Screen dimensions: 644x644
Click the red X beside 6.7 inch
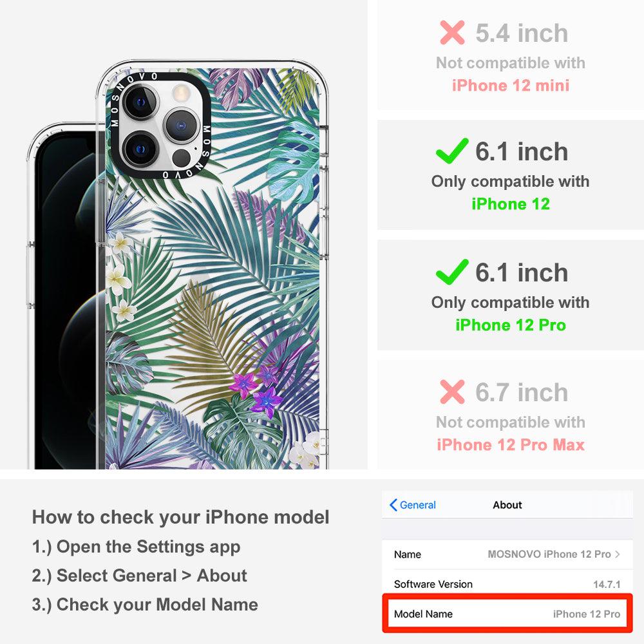click(452, 392)
